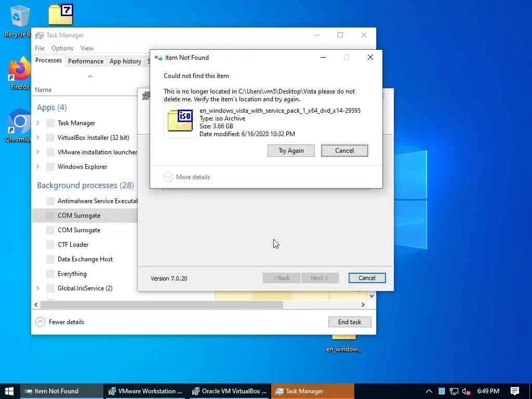Screen dimensions: 532x399
Task: Click the Apps (4) group heading
Action: [52, 108]
